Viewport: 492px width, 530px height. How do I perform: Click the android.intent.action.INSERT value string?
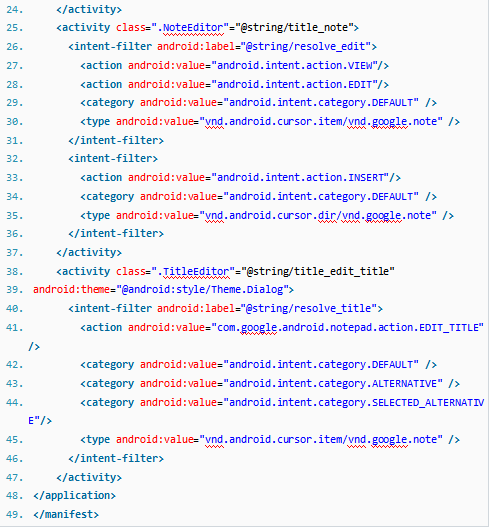click(x=300, y=177)
